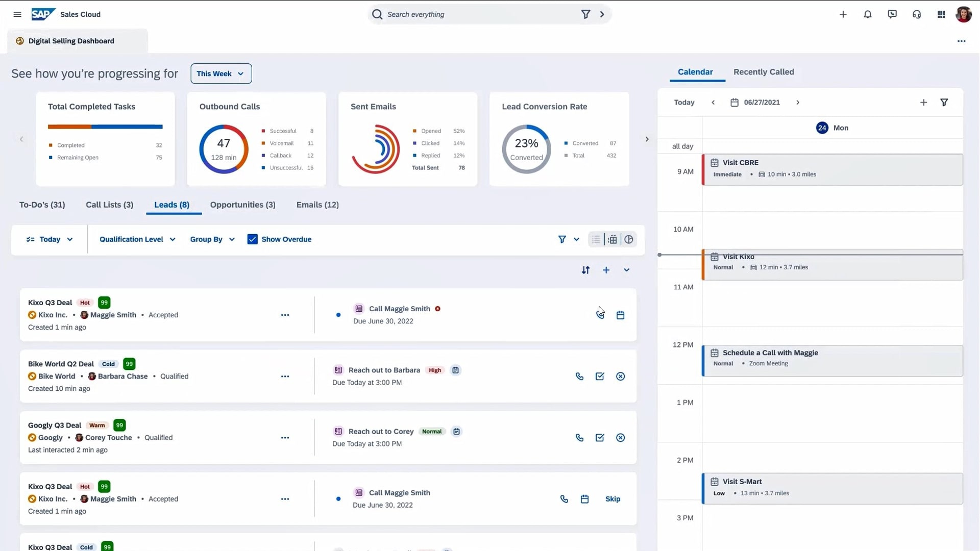
Task: Expand the Group By dropdown
Action: [x=212, y=239]
